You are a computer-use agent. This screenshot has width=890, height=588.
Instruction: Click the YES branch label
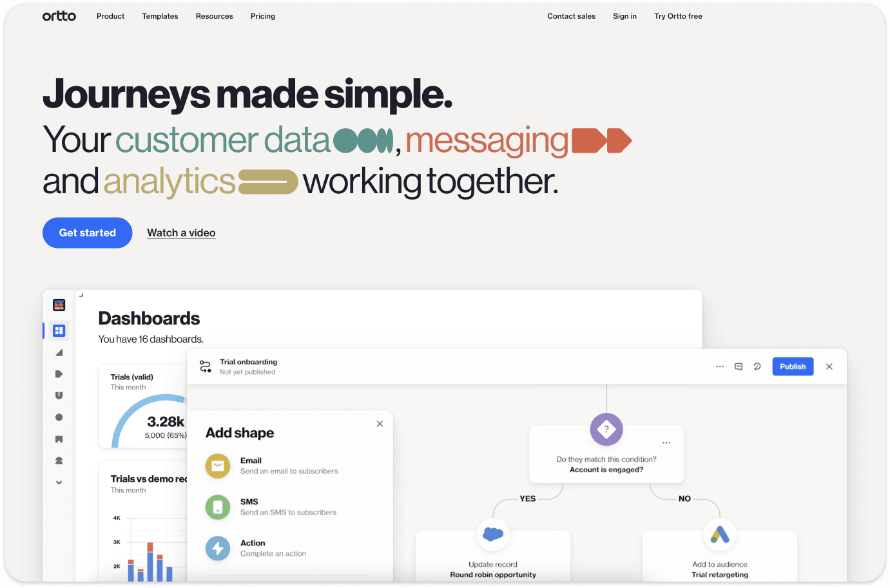(x=528, y=498)
